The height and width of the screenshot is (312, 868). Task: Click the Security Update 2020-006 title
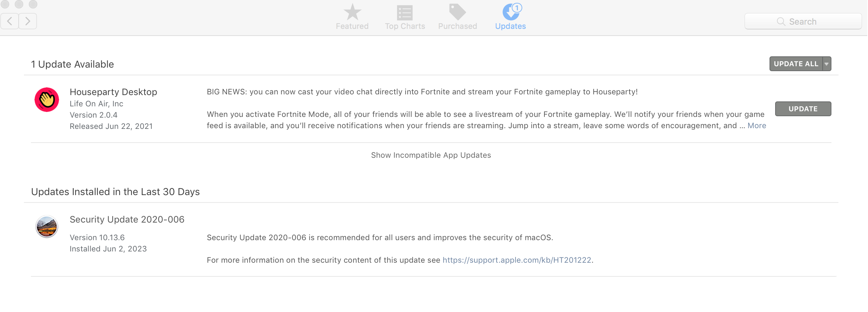127,219
